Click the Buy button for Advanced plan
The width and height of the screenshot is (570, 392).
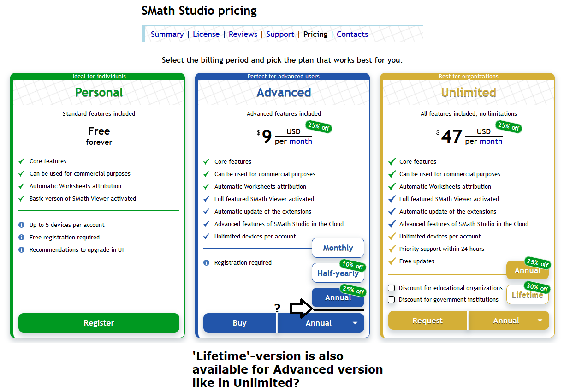pos(239,323)
